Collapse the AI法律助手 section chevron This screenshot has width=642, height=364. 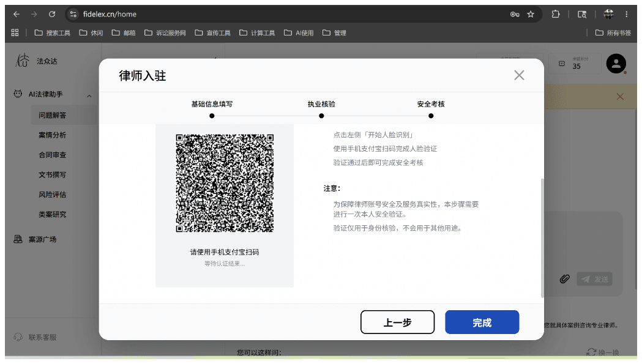point(89,96)
